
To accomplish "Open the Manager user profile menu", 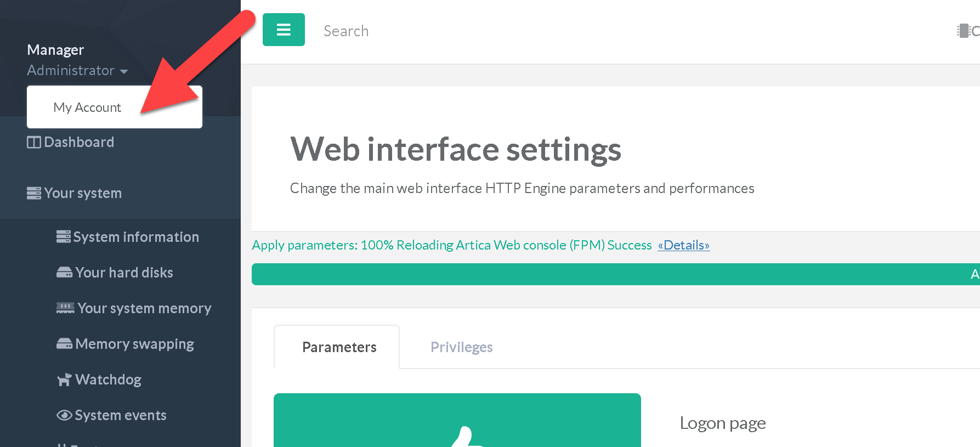I will (x=55, y=50).
